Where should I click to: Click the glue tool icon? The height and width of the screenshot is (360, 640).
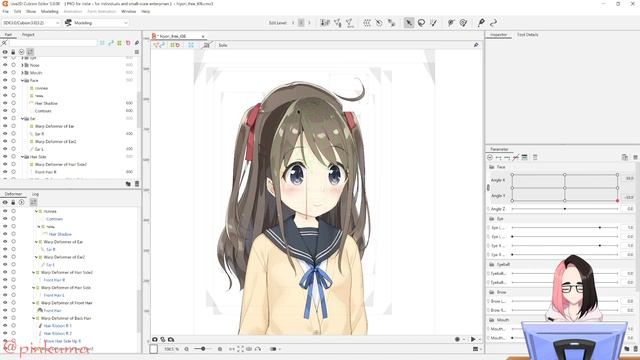[391, 23]
